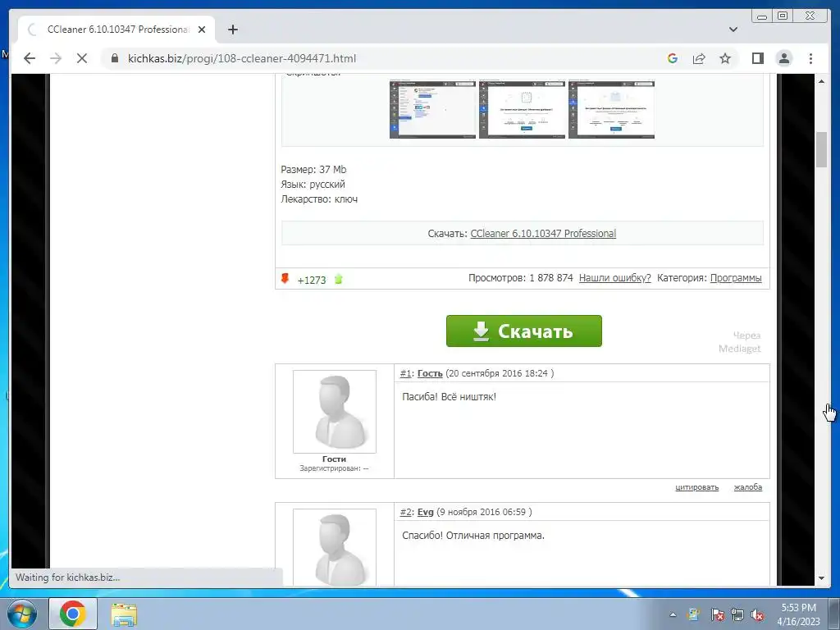
Task: Click CCleaner 6.10.10347 Professional download link
Action: (x=543, y=234)
